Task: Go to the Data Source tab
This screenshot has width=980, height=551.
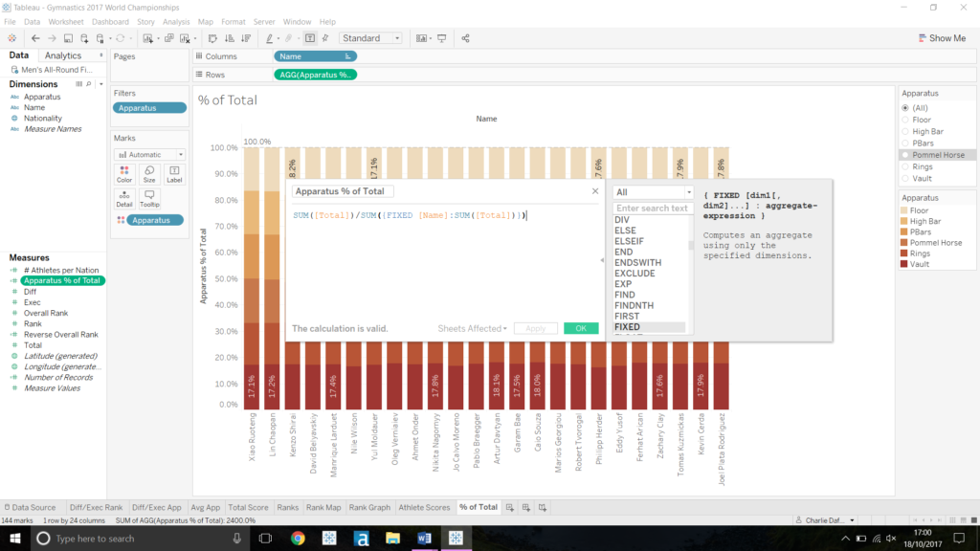Action: (30, 507)
